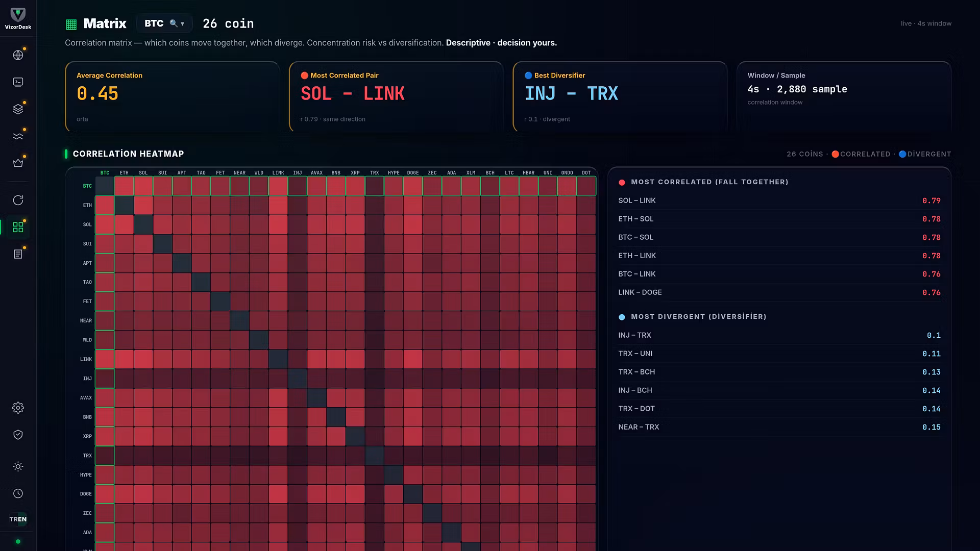
Task: Select the NEAR - TRX 0.15 row
Action: [779, 427]
